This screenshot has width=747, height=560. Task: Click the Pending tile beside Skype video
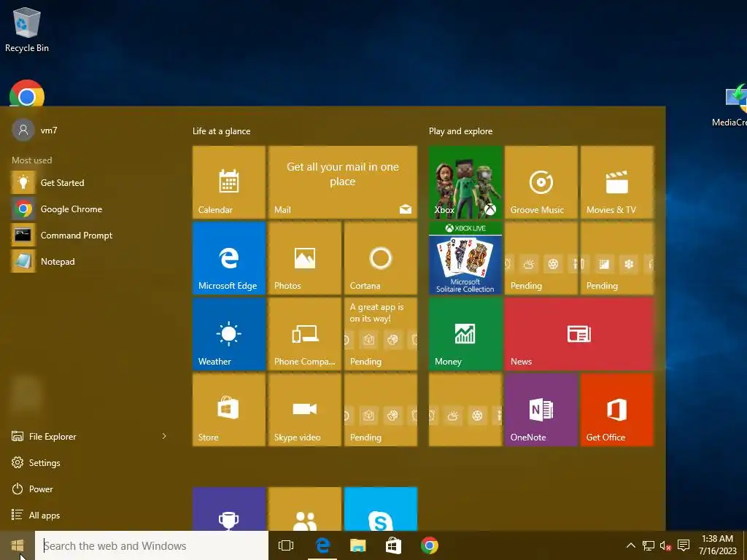tap(380, 409)
